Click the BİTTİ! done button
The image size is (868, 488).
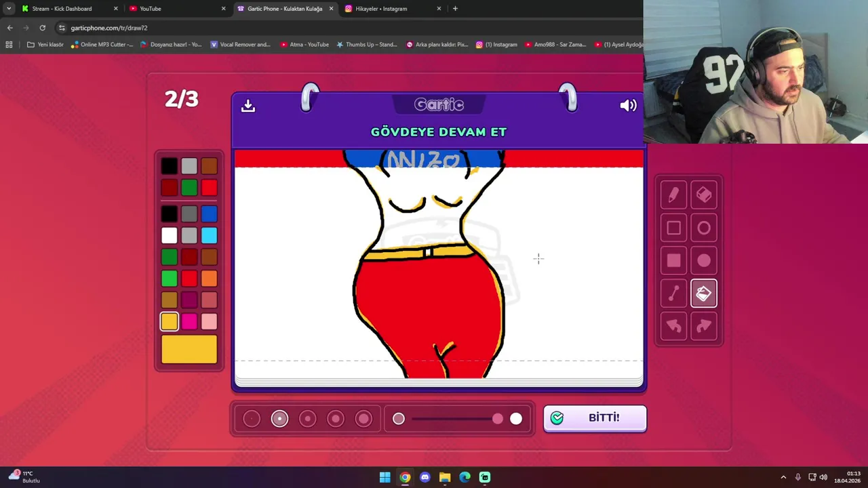coord(595,418)
